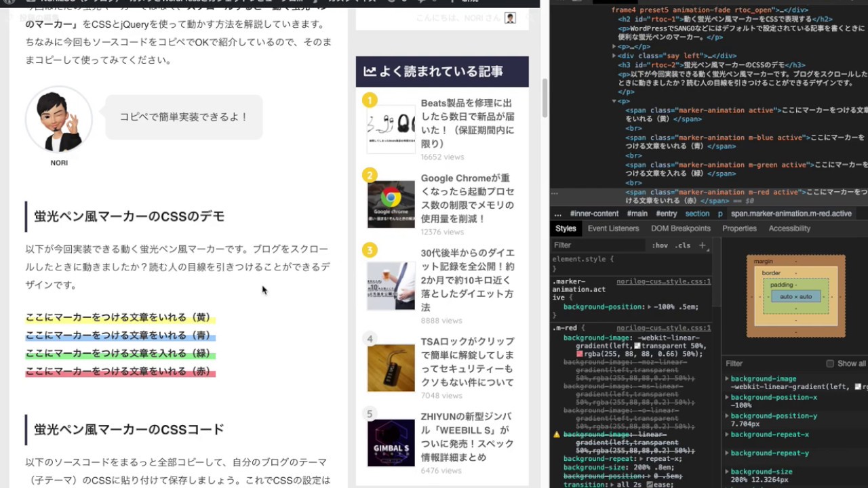Expand computed background-size property

(728, 471)
